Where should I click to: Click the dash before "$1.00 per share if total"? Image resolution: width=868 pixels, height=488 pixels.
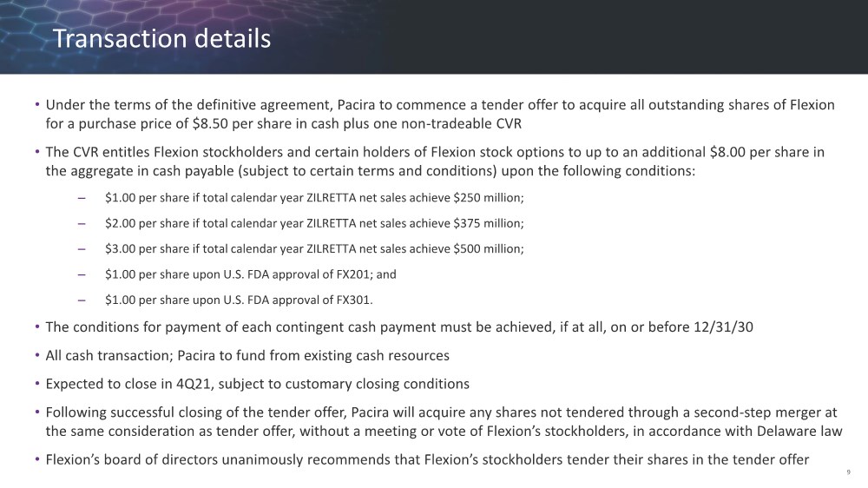tap(82, 198)
